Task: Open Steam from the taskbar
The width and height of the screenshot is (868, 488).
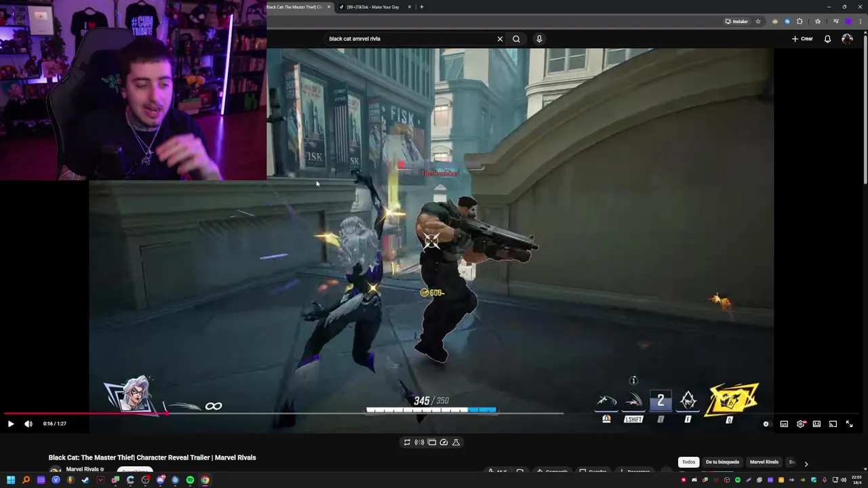Action: (x=85, y=480)
